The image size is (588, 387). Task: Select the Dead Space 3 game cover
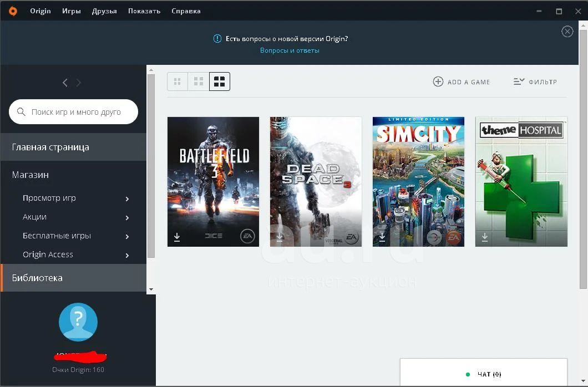[x=316, y=182]
